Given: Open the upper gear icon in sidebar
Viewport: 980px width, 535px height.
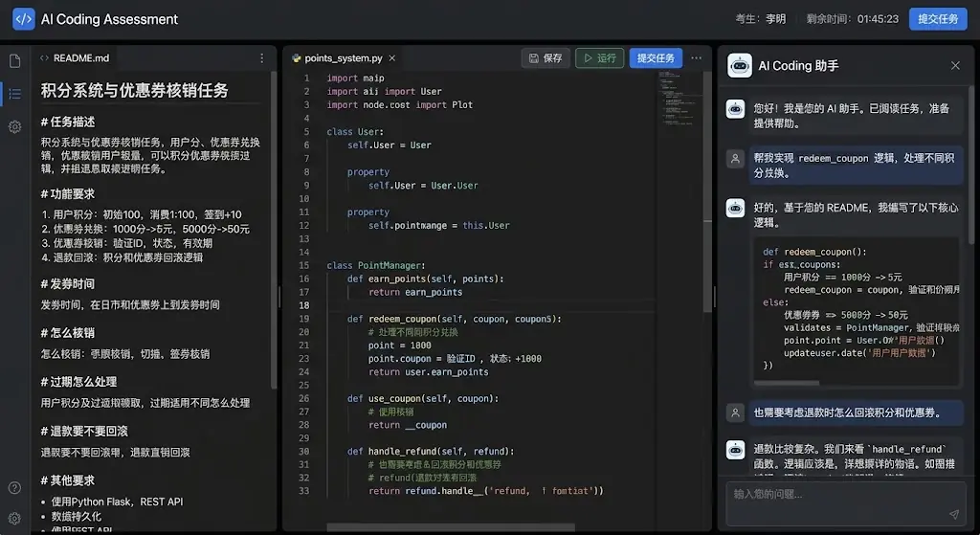Looking at the screenshot, I should point(15,127).
